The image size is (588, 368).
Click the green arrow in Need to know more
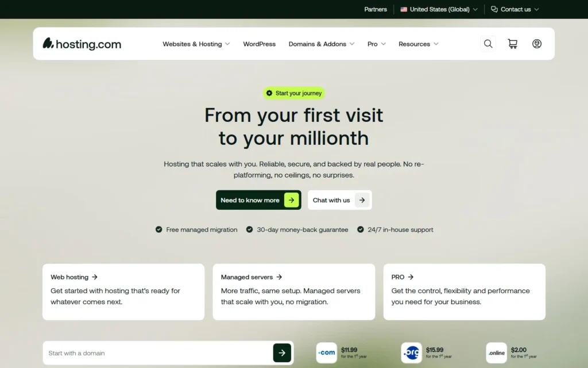tap(291, 200)
